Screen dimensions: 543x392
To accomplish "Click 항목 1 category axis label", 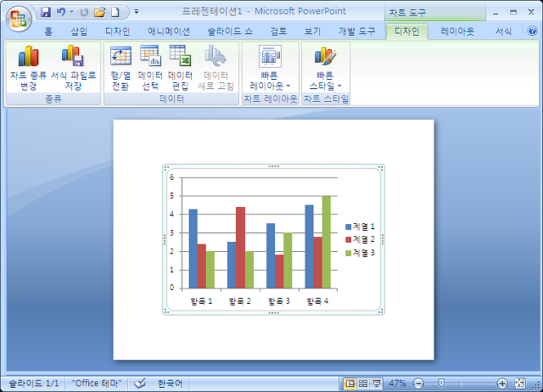I will (x=202, y=301).
